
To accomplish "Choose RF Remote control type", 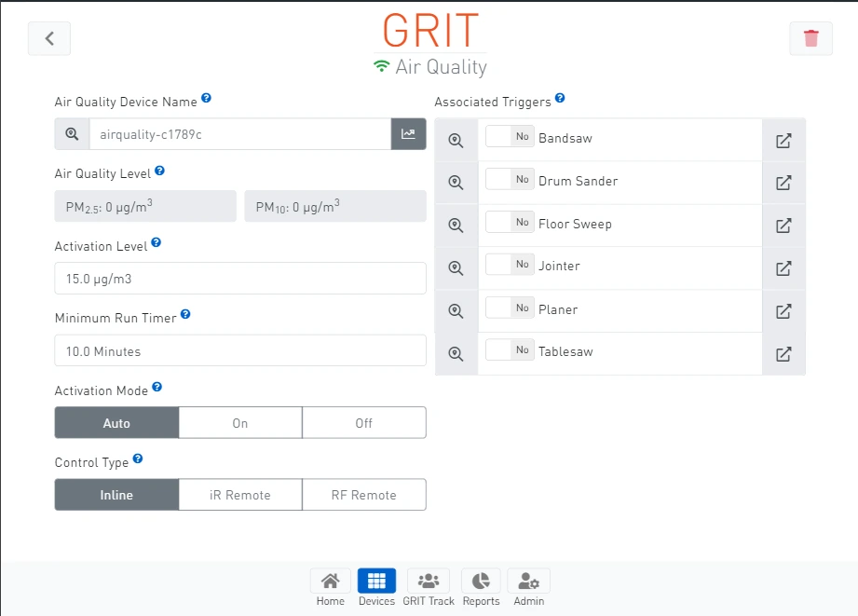I will tap(363, 495).
